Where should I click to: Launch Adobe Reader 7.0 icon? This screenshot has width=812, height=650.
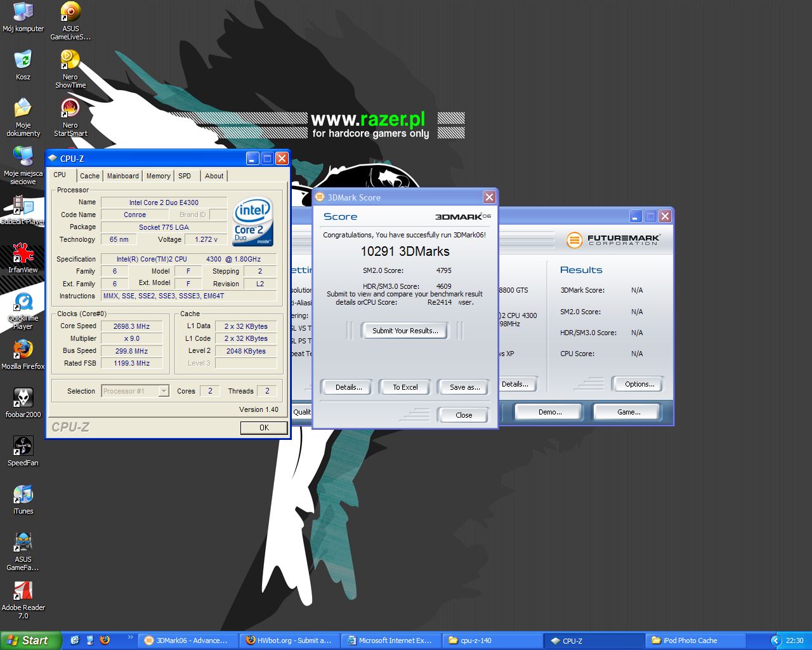coord(23,600)
